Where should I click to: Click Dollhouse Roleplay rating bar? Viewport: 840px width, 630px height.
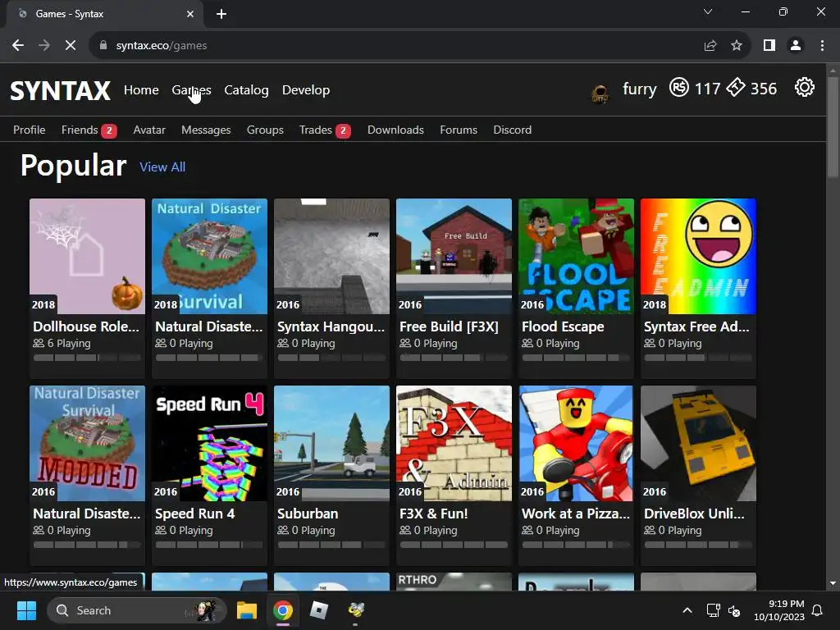point(87,358)
